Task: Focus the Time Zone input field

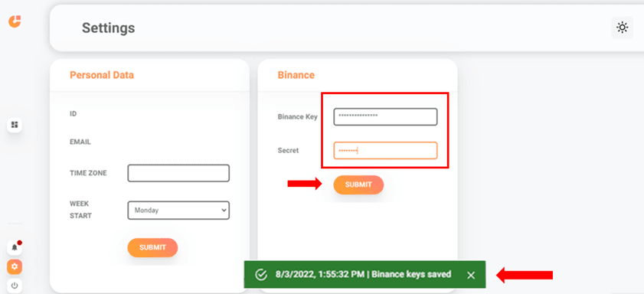Action: point(178,173)
